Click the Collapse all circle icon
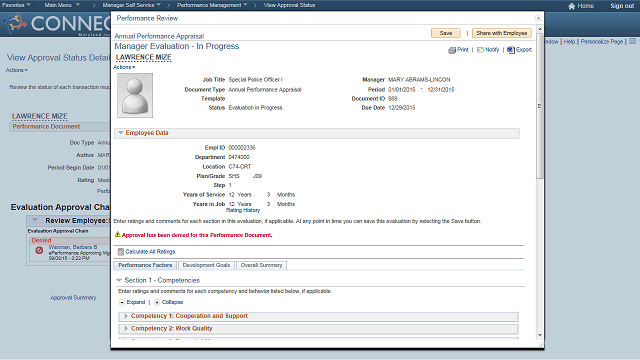Image resolution: width=640 pixels, height=360 pixels. click(157, 302)
